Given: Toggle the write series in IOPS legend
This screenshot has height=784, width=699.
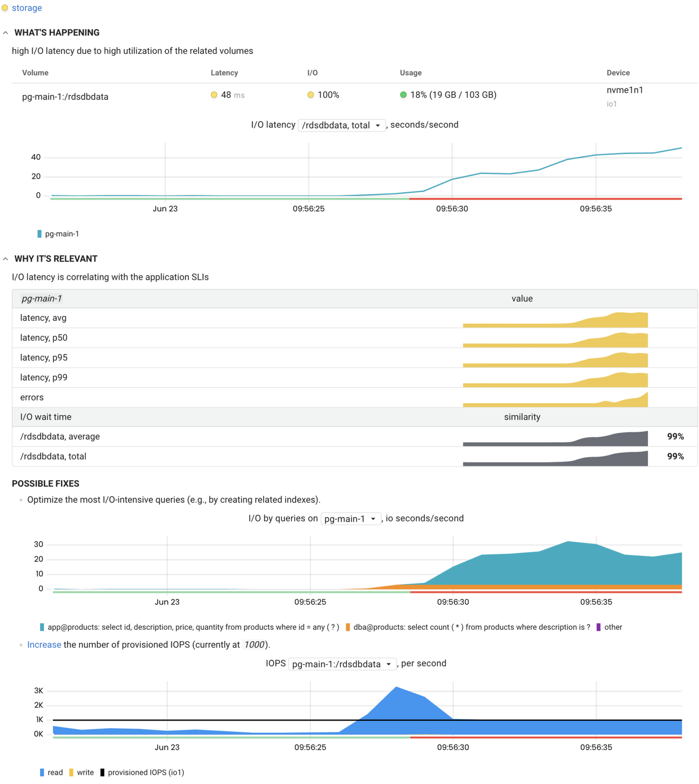Looking at the screenshot, I should coord(81,773).
